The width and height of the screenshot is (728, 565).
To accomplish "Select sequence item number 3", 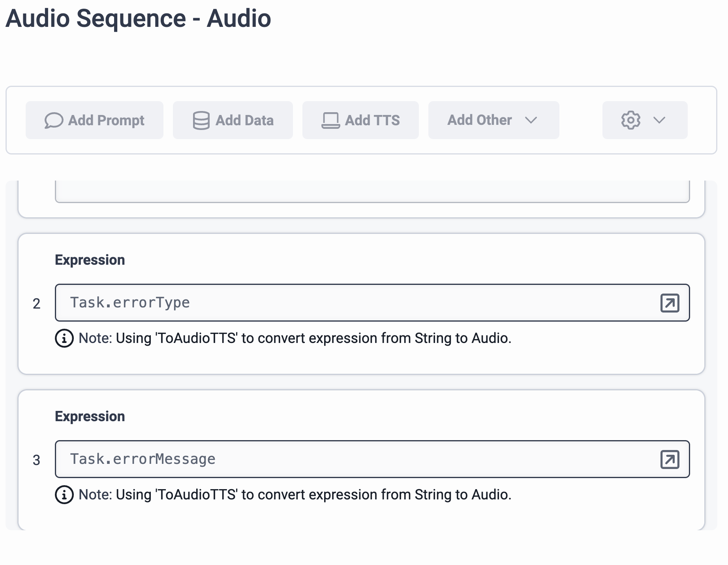I will point(36,460).
